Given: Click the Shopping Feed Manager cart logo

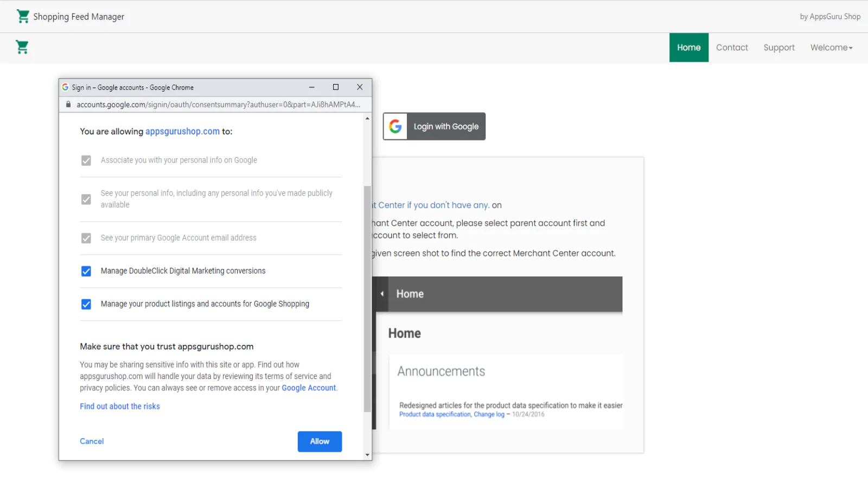Looking at the screenshot, I should pyautogui.click(x=23, y=17).
